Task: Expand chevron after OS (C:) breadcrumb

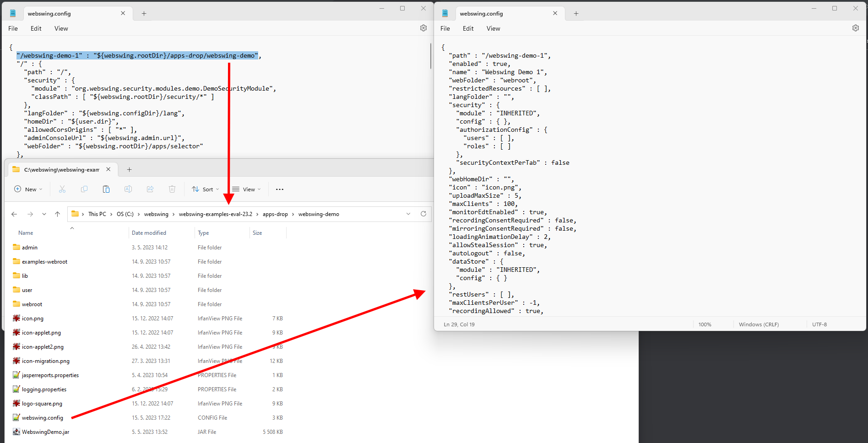Action: (x=139, y=214)
